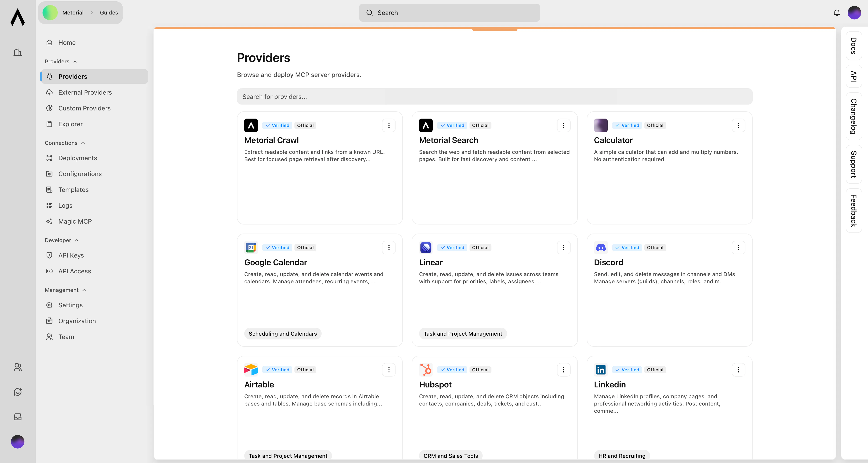Click the Hubspot provider logo
The image size is (868, 463).
click(x=426, y=370)
